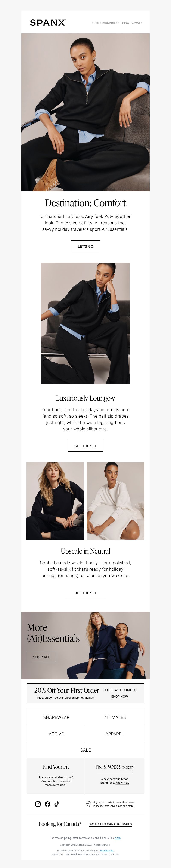Click the Unsubscribe link

107,850
